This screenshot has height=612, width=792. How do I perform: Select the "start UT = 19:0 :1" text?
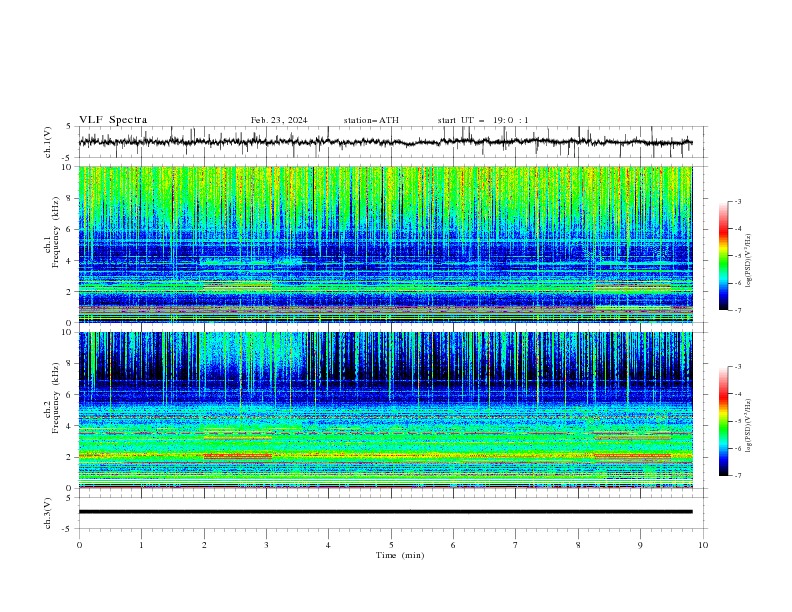[483, 120]
